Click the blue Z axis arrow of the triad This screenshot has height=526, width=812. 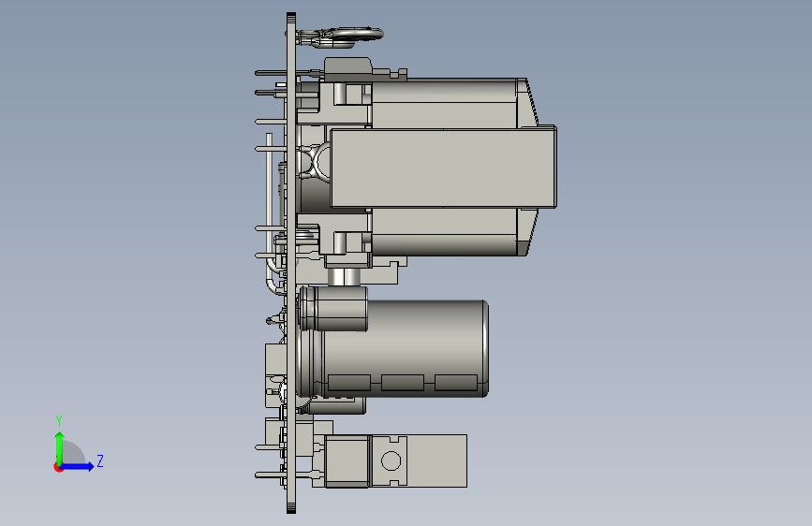coord(78,466)
